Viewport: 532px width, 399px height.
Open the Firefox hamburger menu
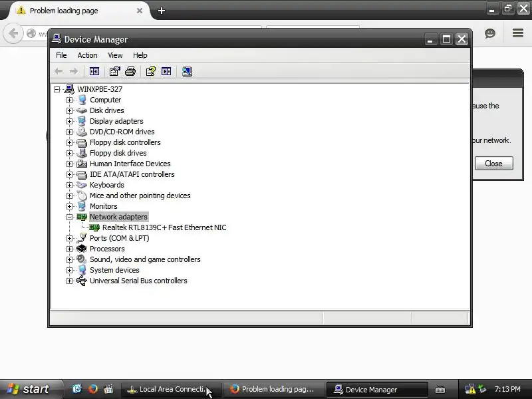pos(518,33)
